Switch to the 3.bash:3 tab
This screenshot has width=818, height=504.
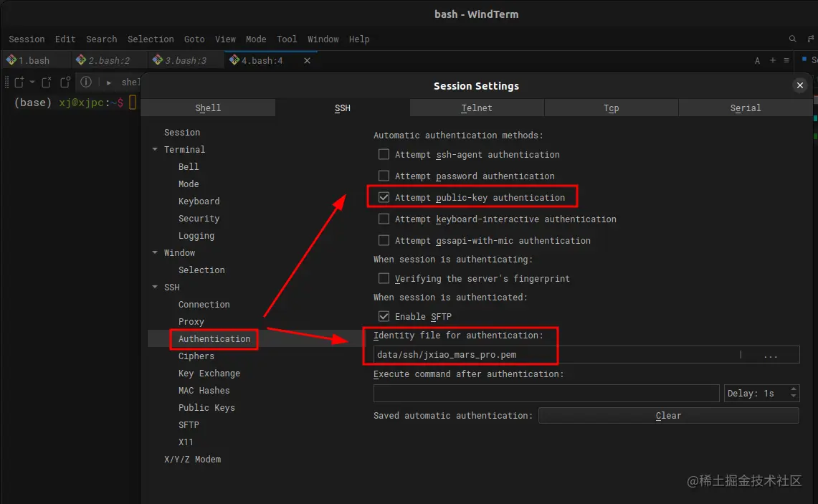click(185, 60)
